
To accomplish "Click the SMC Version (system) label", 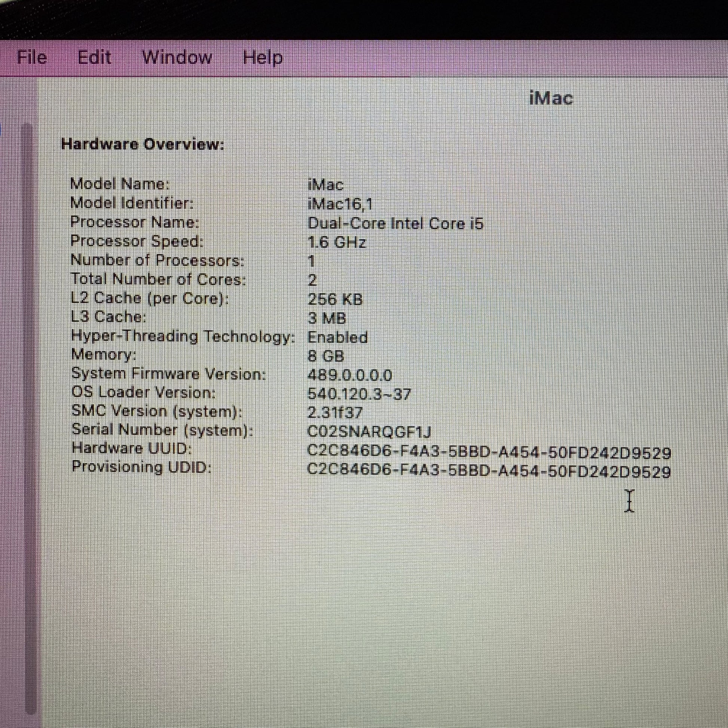I will point(157,411).
